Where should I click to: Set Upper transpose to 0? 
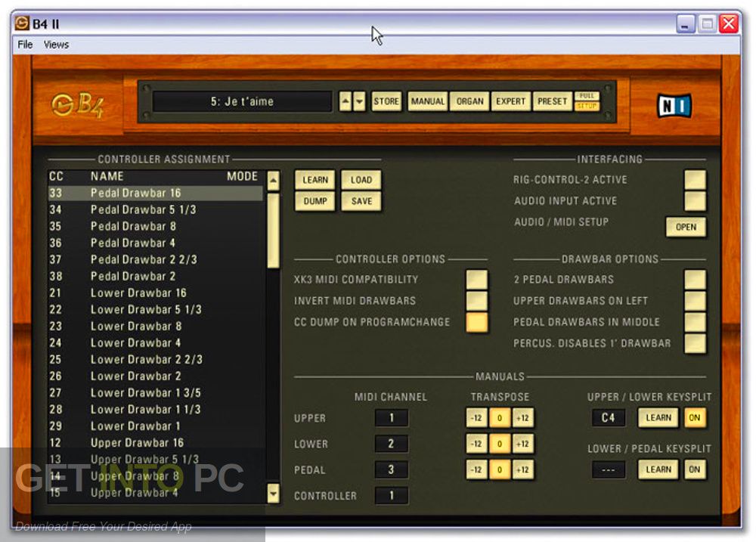click(x=500, y=417)
